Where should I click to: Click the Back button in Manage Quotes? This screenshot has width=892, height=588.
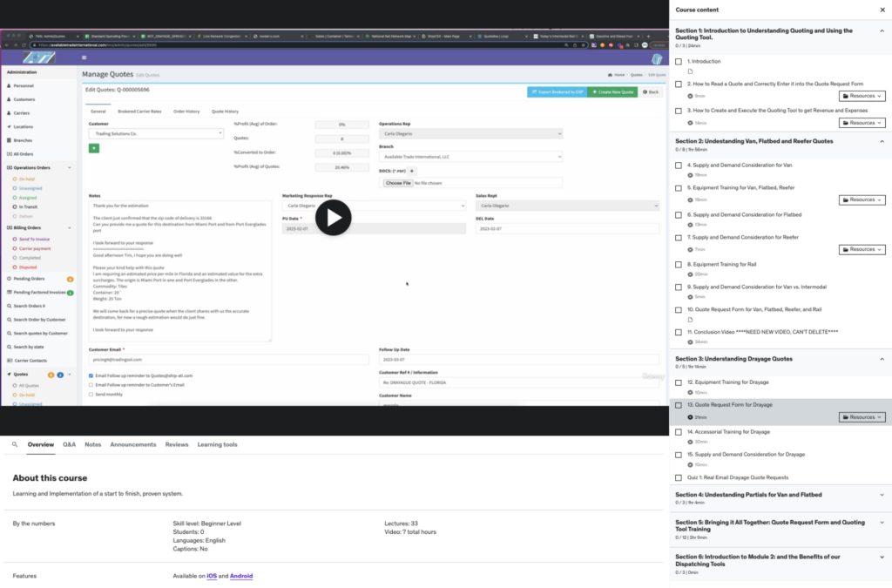tap(651, 91)
